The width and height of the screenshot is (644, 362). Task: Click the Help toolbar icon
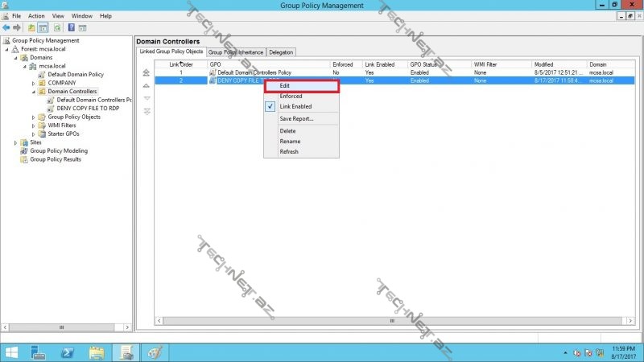point(71,27)
